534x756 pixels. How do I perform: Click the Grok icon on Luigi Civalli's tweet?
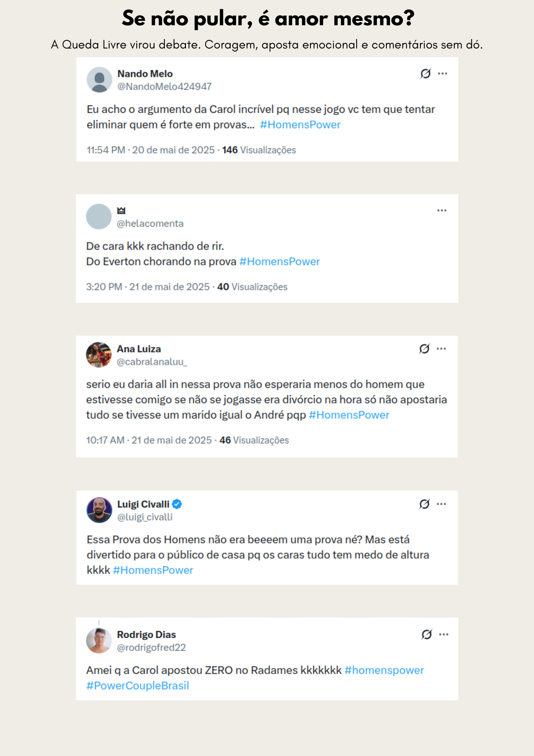click(x=424, y=504)
